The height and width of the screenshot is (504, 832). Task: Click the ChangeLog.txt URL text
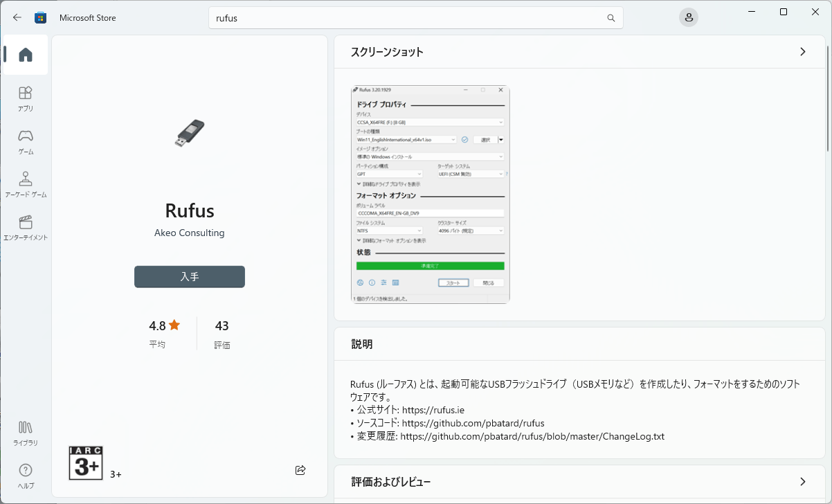click(532, 436)
